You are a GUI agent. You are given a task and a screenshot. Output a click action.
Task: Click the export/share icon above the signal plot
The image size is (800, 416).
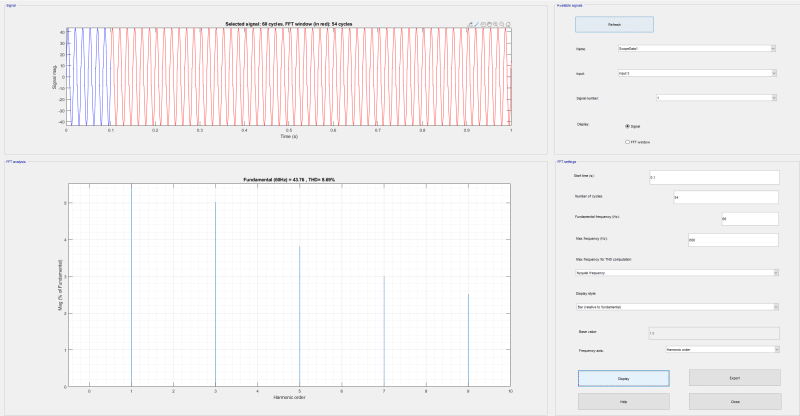coord(470,24)
